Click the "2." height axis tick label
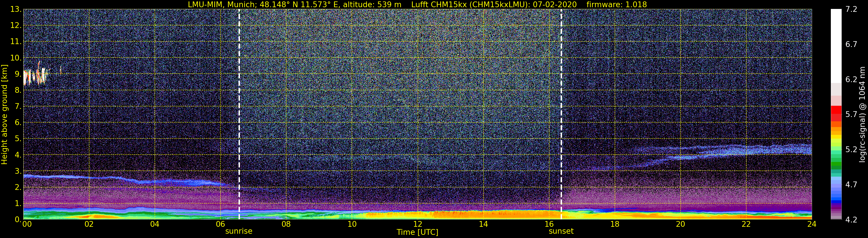This screenshot has width=868, height=238. 18,187
